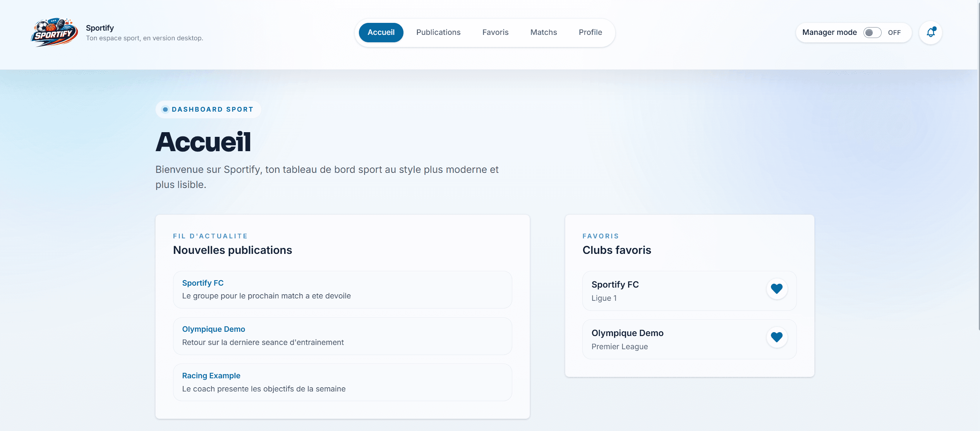Image resolution: width=980 pixels, height=431 pixels.
Task: Click the 'Manager mode' label
Action: 829,32
